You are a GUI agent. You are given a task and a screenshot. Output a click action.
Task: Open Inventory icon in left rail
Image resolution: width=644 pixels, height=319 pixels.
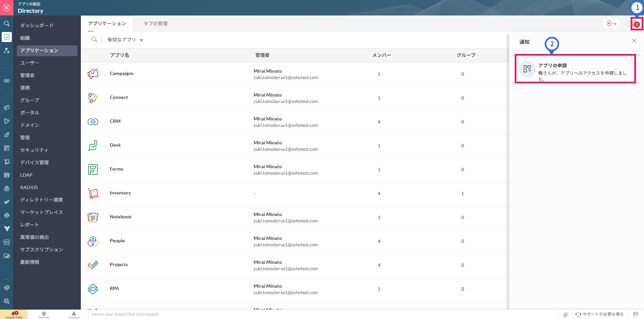point(7,162)
